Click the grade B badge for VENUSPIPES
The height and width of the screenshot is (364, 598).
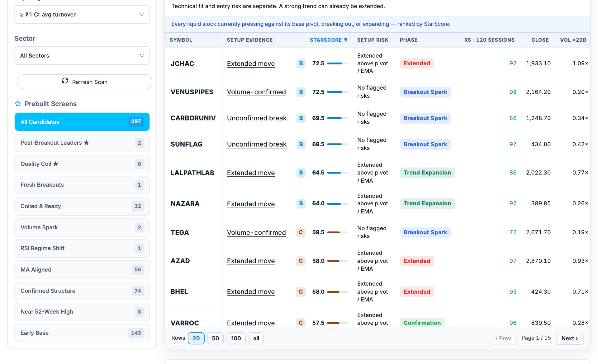pyautogui.click(x=301, y=92)
